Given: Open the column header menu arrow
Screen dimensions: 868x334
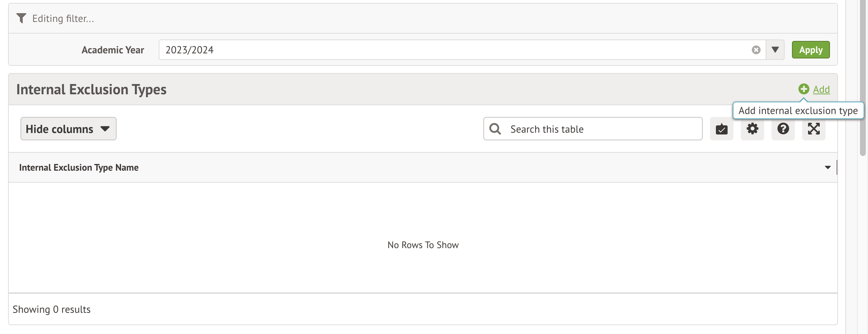Looking at the screenshot, I should [828, 167].
